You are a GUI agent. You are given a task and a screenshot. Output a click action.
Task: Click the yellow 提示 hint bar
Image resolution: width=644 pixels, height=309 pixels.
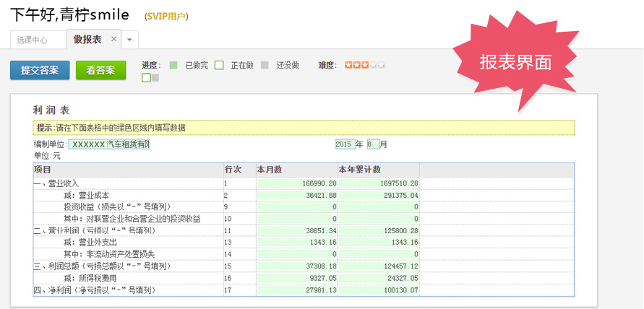[x=304, y=128]
